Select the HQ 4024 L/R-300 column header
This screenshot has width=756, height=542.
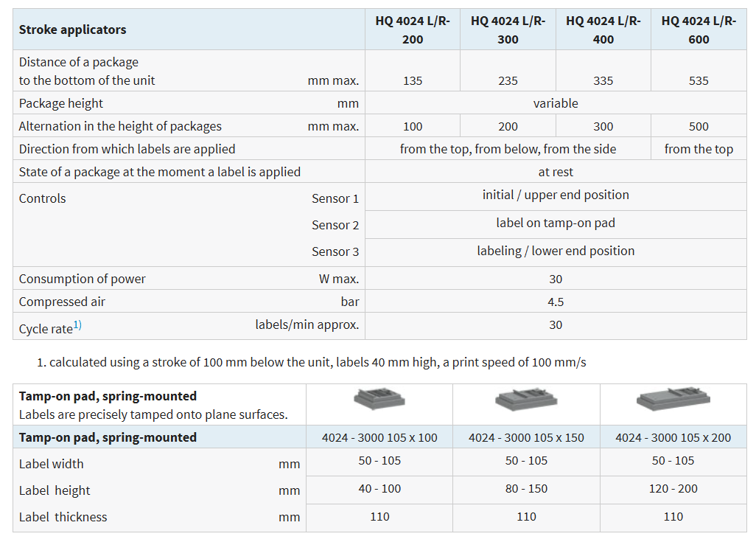[x=508, y=30]
